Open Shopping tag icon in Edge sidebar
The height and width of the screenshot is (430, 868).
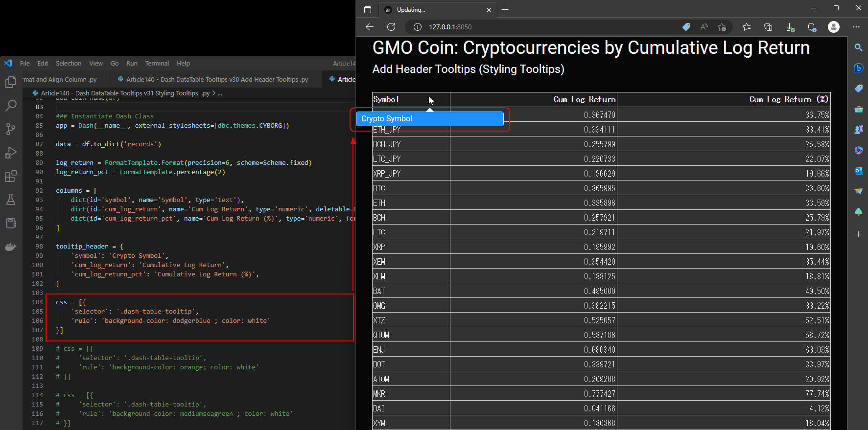coord(858,89)
